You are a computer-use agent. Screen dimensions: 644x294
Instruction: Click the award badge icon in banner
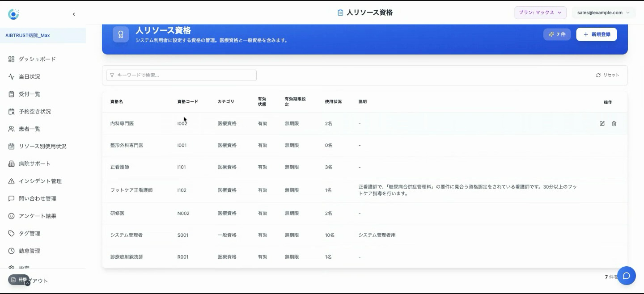pyautogui.click(x=121, y=34)
